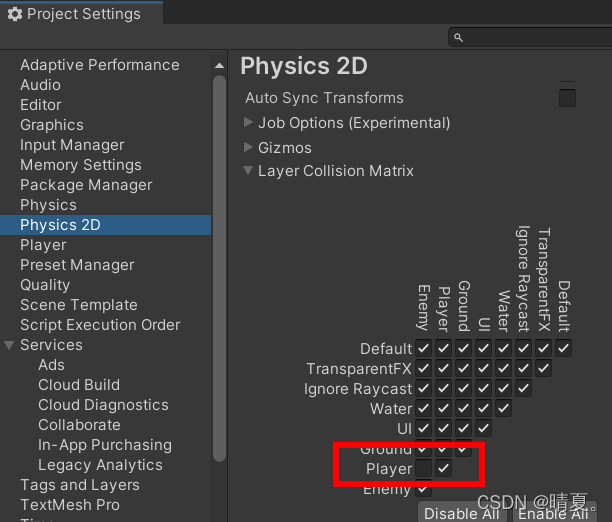Toggle TransparentFX row, Water column checkbox
612x522 pixels.
coord(503,368)
